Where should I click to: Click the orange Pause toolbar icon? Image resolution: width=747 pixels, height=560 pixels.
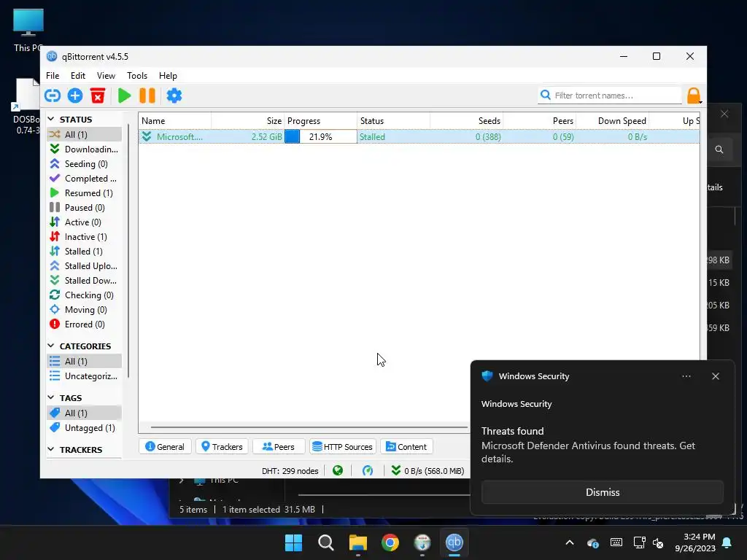pos(147,96)
